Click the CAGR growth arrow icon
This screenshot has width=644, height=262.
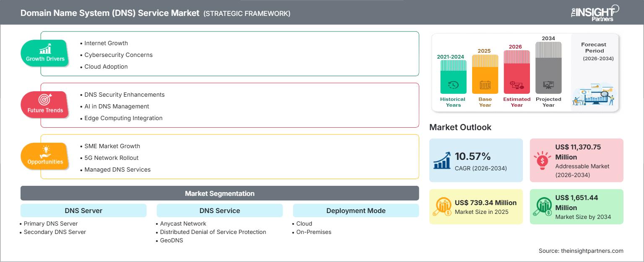tap(442, 160)
